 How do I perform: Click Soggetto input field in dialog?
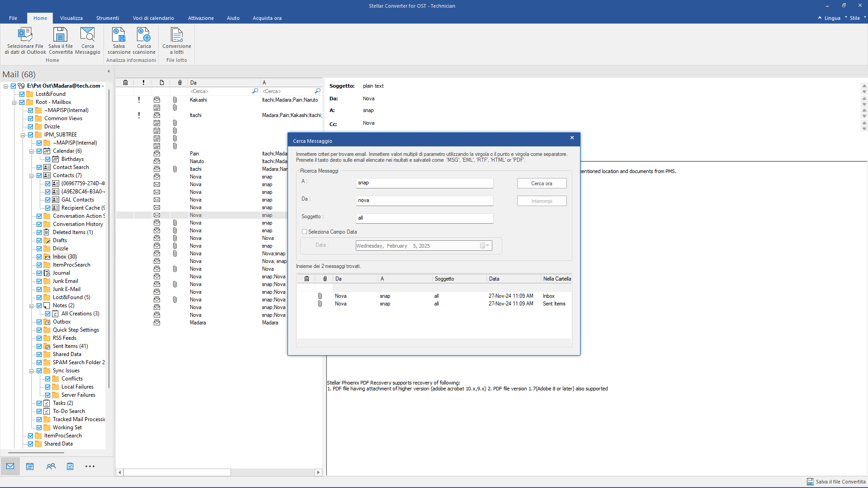pos(425,218)
